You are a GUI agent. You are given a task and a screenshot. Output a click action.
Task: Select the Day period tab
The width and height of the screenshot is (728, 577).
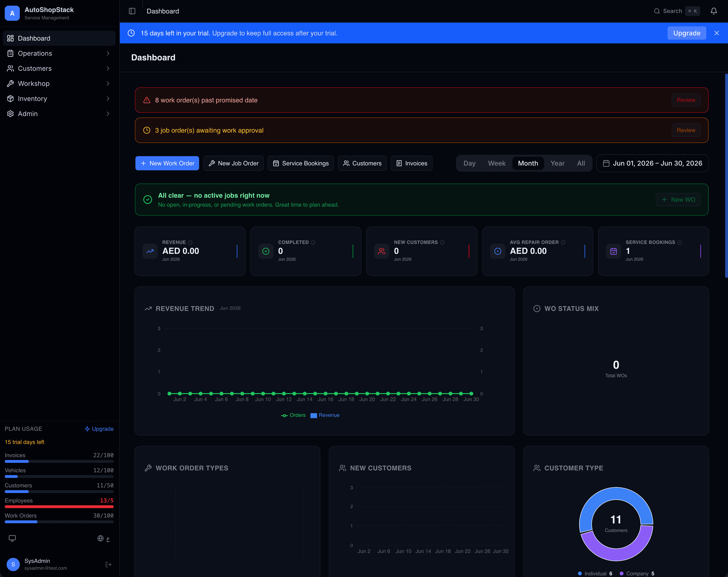(x=469, y=163)
